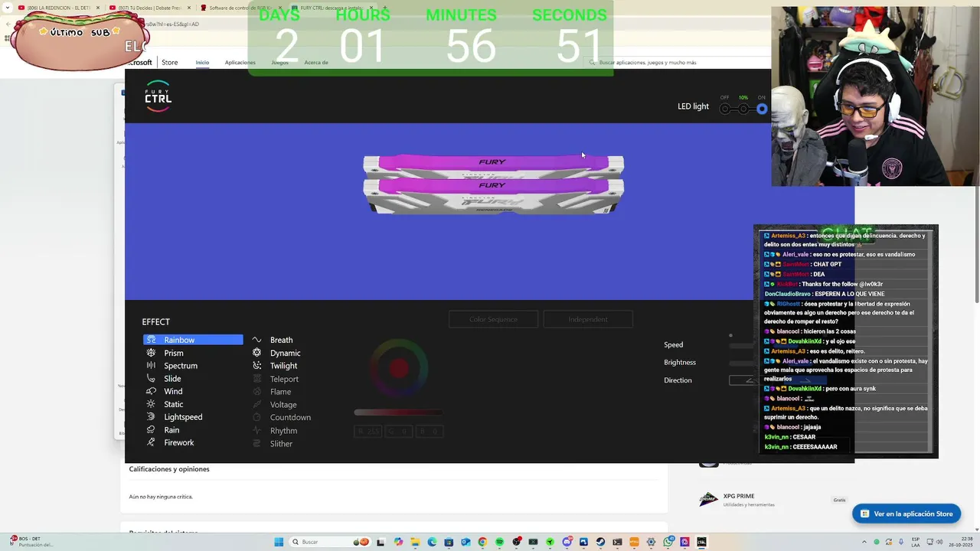Screen dimensions: 980x551
Task: Select the Teleport effect icon
Action: point(256,379)
